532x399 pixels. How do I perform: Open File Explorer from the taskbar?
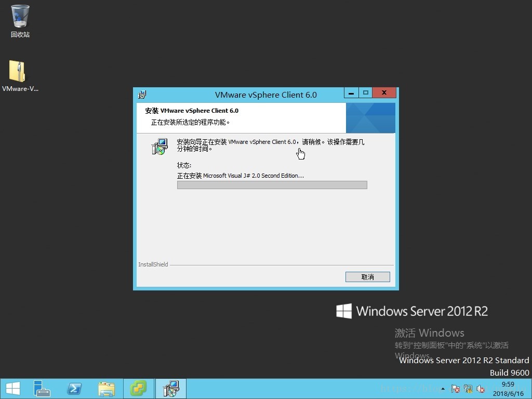click(x=107, y=389)
